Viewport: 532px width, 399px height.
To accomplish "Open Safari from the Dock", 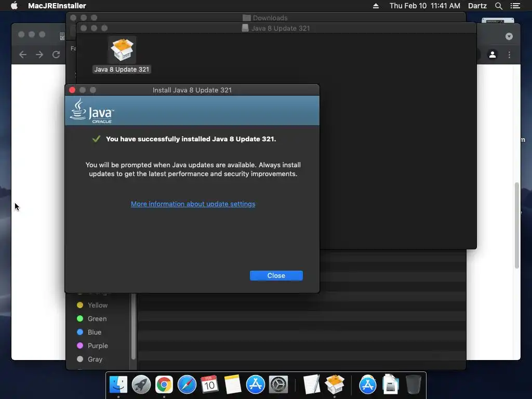I will tap(187, 384).
